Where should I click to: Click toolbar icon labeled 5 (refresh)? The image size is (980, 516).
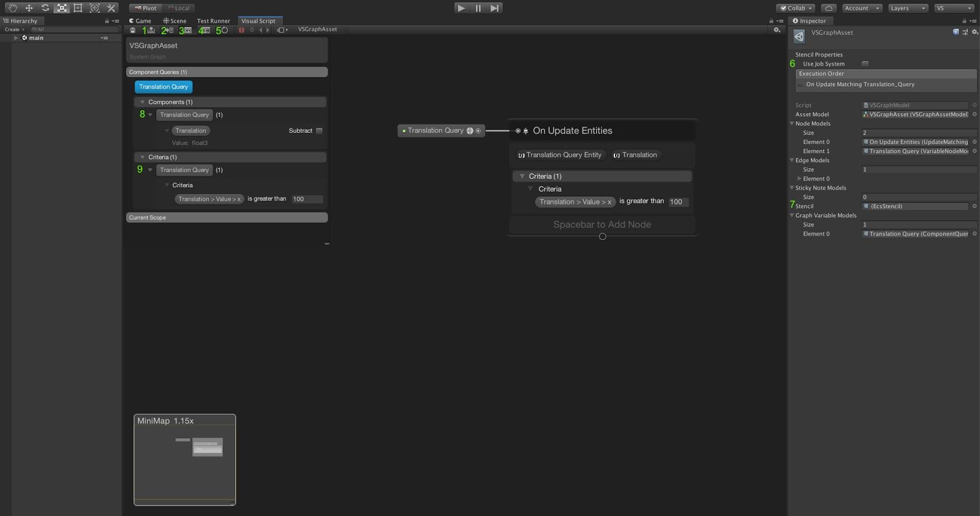coord(225,29)
